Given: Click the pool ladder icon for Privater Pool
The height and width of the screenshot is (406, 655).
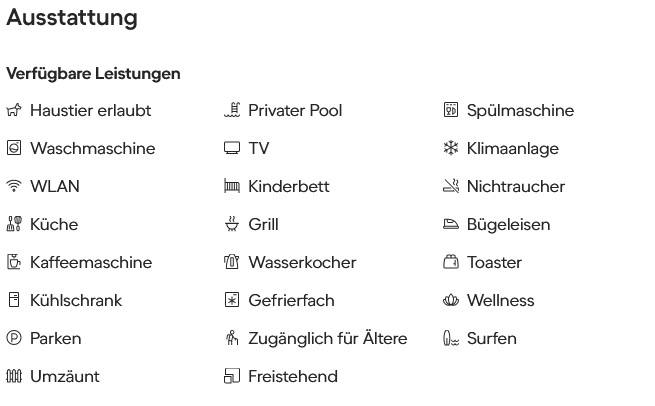Looking at the screenshot, I should [x=232, y=110].
